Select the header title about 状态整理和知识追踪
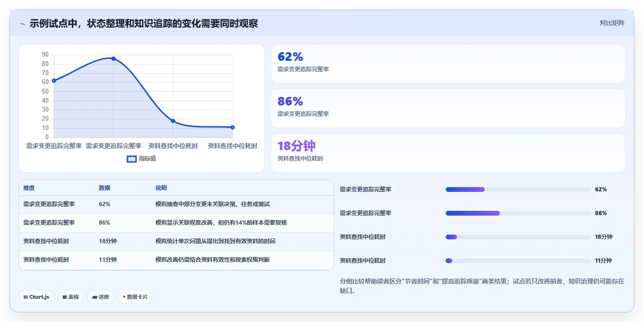Viewport: 644px width, 322px height. 144,23
